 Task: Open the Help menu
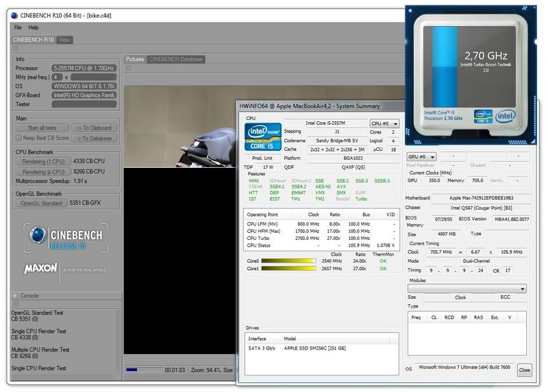(x=34, y=27)
